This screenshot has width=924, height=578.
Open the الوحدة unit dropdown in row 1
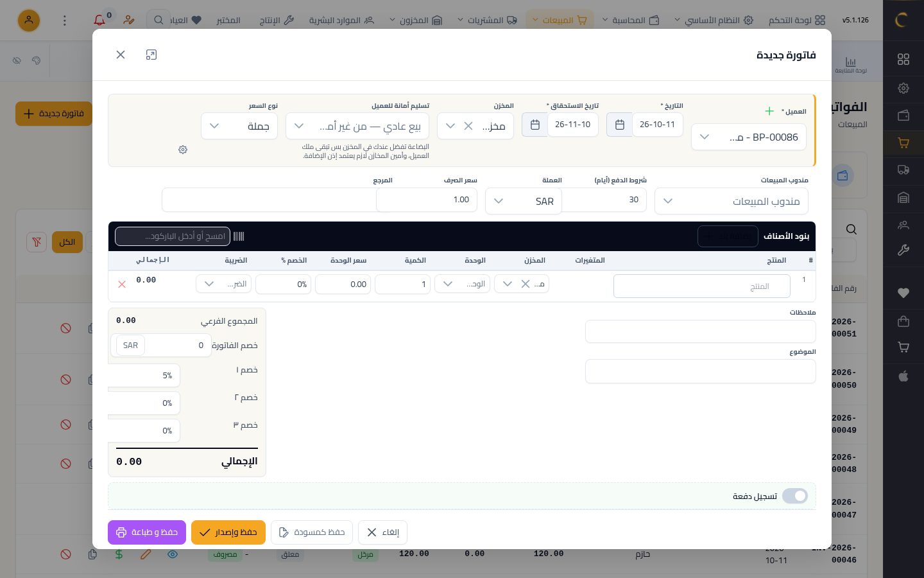tap(462, 284)
